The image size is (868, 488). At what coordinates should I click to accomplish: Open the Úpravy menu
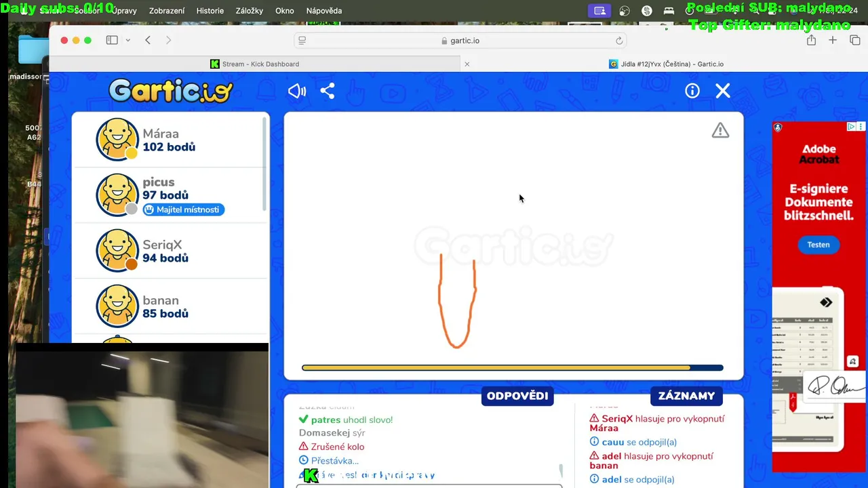tap(124, 11)
